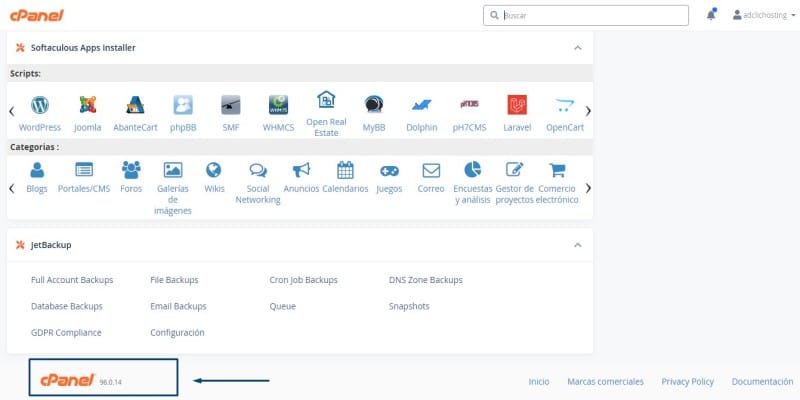
Task: Click the Softaculous Apps Installer title
Action: [x=83, y=47]
